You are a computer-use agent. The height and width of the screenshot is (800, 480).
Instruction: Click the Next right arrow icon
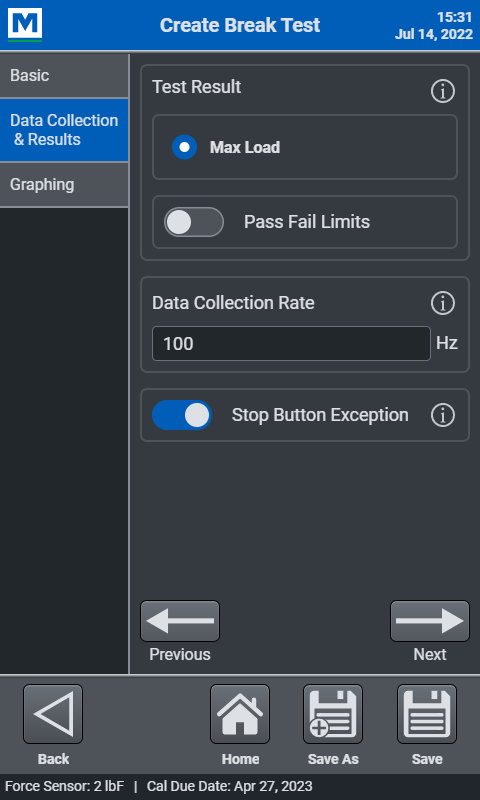pos(430,621)
